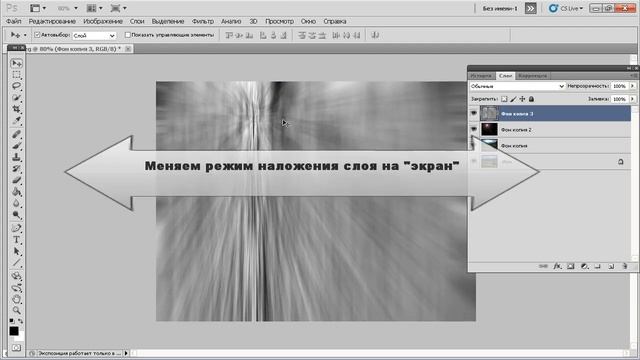This screenshot has height=360, width=640.
Task: Click the add layer mask icon
Action: click(x=571, y=266)
